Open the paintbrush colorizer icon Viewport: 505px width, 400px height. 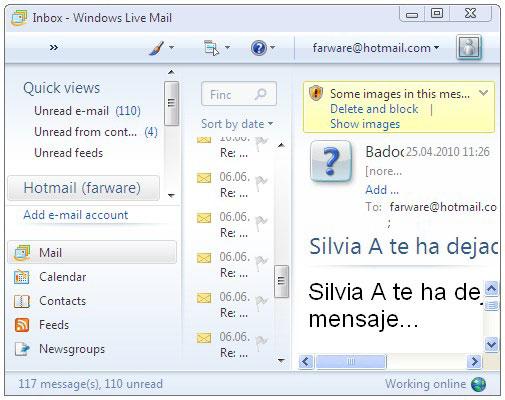tap(156, 48)
